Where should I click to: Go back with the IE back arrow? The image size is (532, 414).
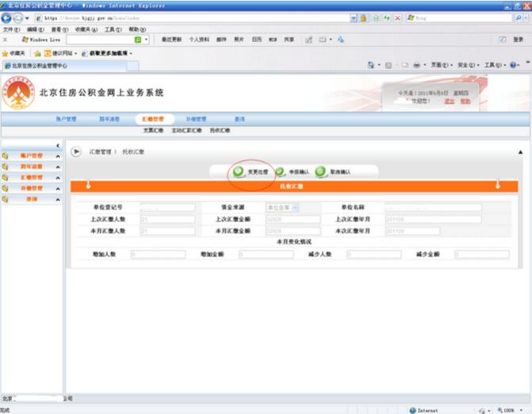(x=6, y=18)
